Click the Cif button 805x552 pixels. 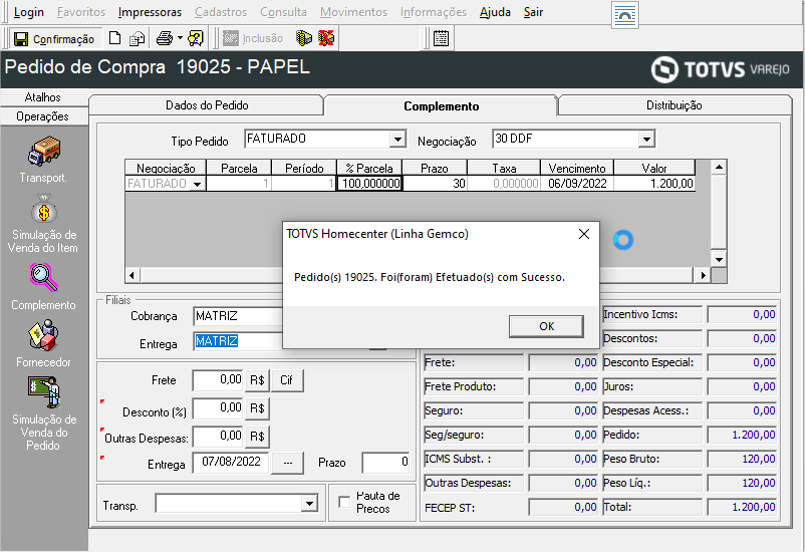pyautogui.click(x=286, y=380)
